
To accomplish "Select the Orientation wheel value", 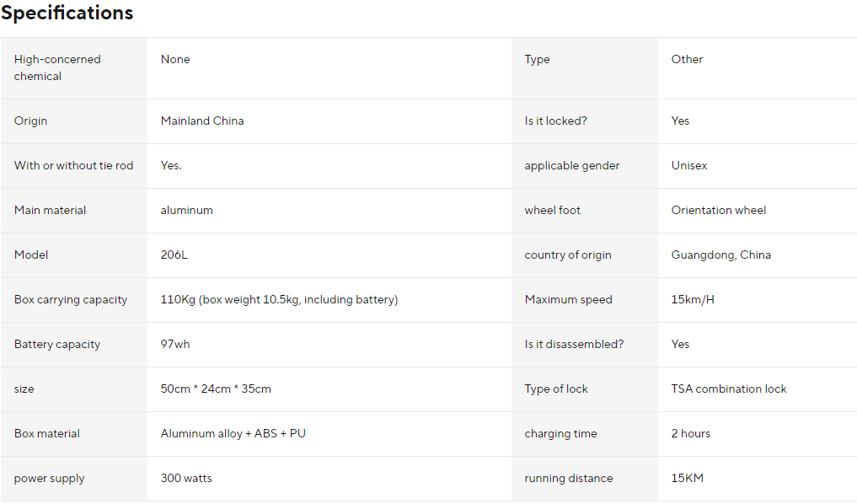I will pos(719,210).
